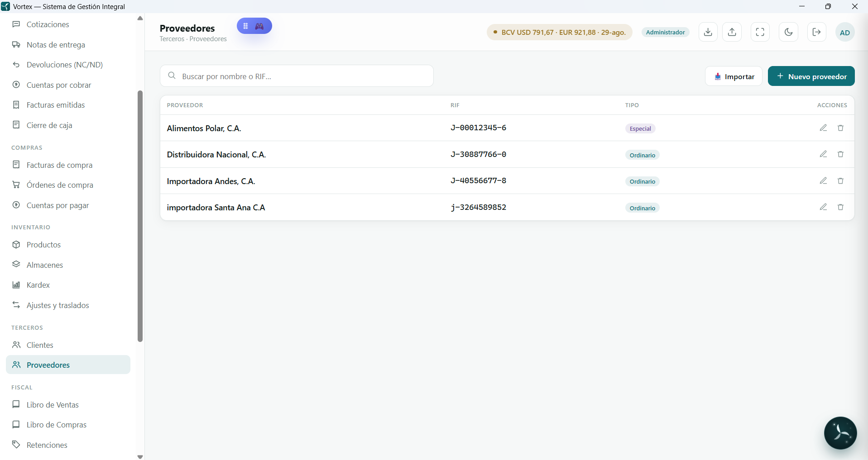Open the AD user avatar menu

tap(845, 32)
